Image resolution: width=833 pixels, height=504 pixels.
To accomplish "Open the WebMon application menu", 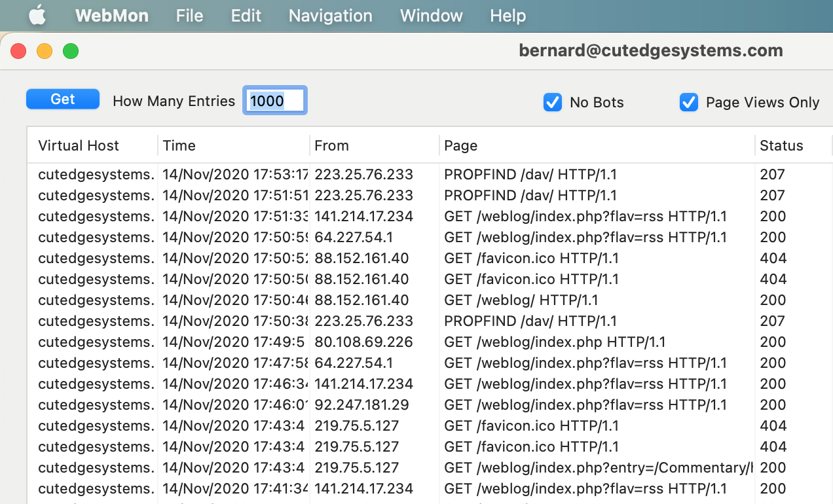I will (112, 16).
